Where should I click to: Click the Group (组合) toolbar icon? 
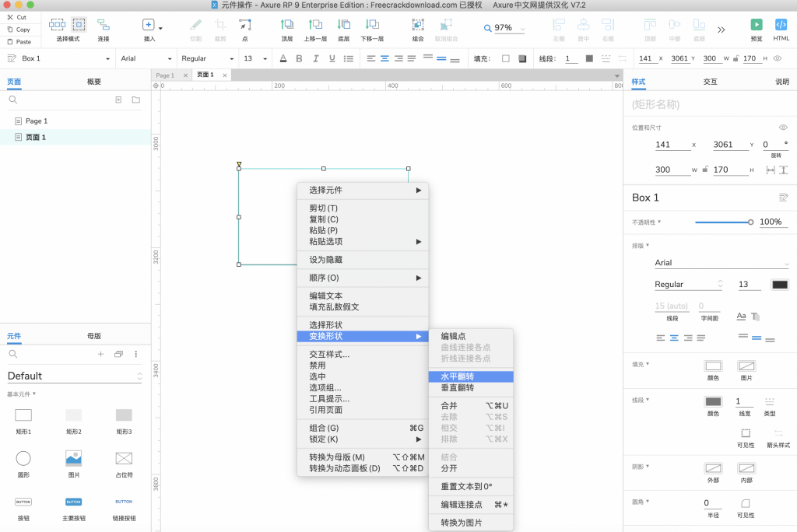[x=418, y=25]
